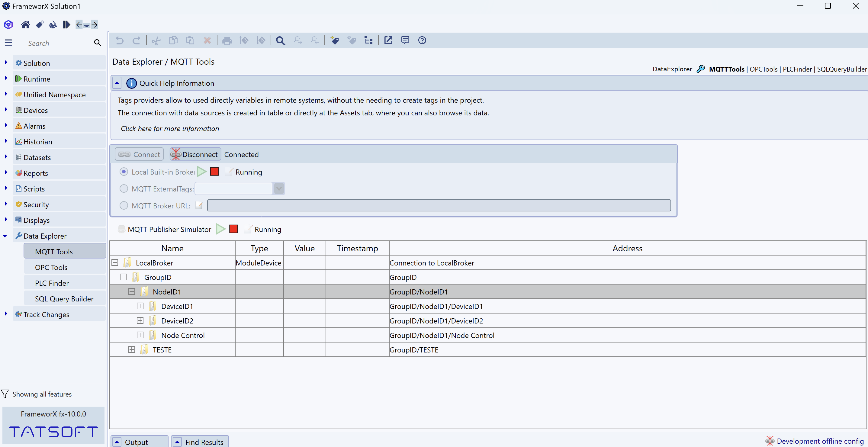Select the Local Built-in Broker radio button
868x447 pixels.
click(x=124, y=172)
